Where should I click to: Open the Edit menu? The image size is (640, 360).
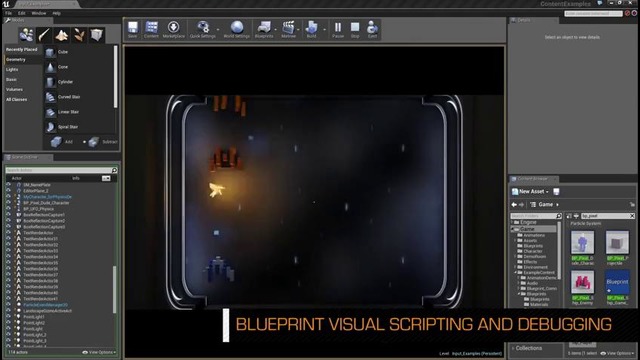pyautogui.click(x=21, y=13)
